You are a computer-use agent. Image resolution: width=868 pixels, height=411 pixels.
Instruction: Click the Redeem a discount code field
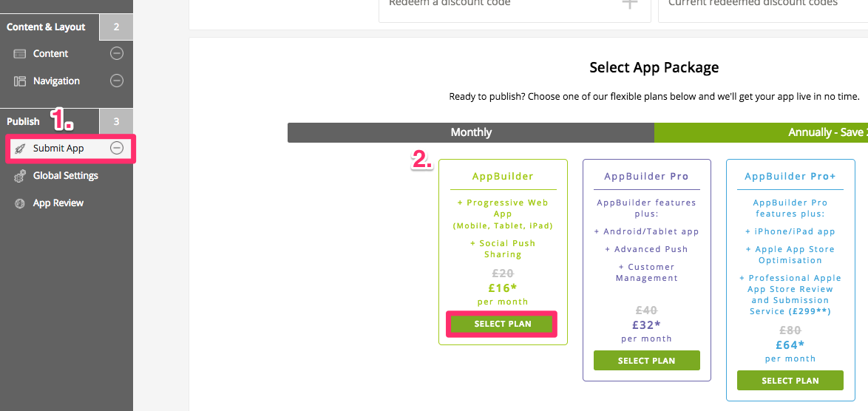click(515, 7)
